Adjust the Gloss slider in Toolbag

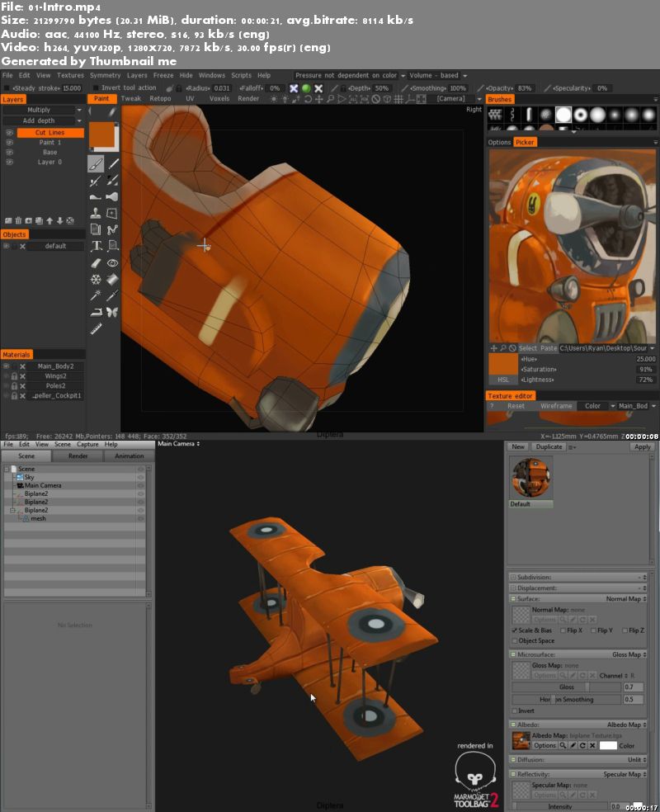[x=566, y=687]
